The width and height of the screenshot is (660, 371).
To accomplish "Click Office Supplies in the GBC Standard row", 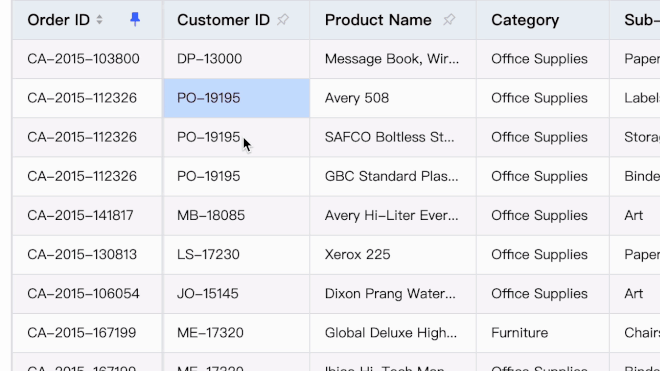I will [543, 176].
